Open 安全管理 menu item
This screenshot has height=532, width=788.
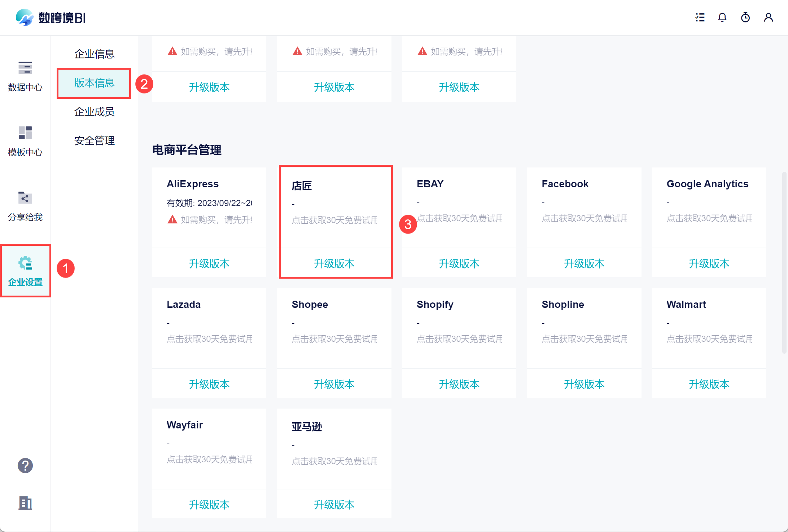click(x=94, y=140)
